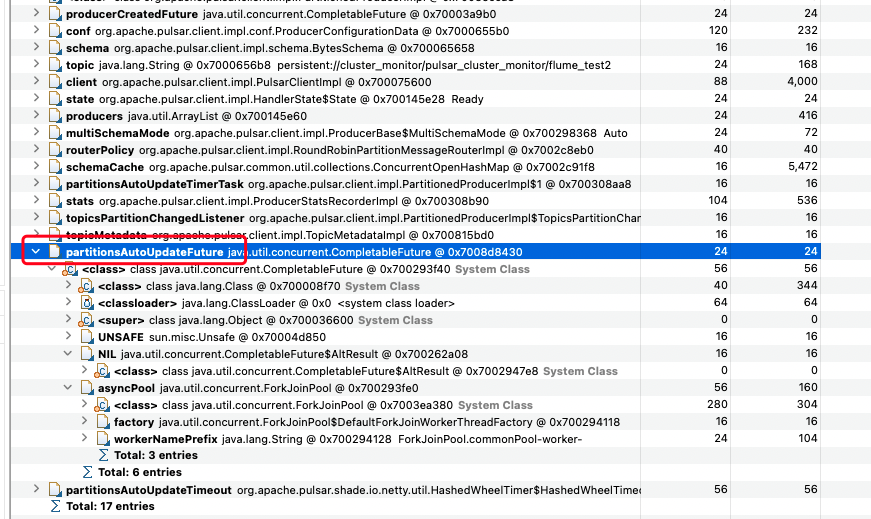Click the workerNamePrefix object icon
This screenshot has width=871, height=519.
(103, 439)
